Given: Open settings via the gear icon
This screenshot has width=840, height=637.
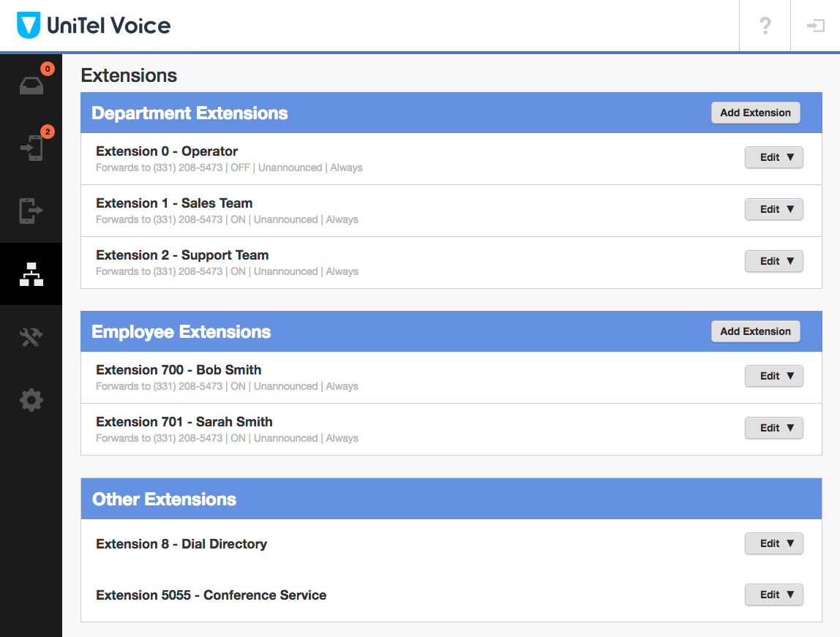Looking at the screenshot, I should (31, 399).
